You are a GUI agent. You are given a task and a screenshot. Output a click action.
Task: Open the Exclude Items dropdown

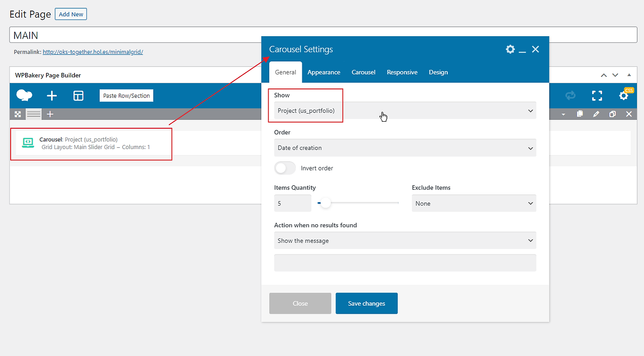point(474,203)
